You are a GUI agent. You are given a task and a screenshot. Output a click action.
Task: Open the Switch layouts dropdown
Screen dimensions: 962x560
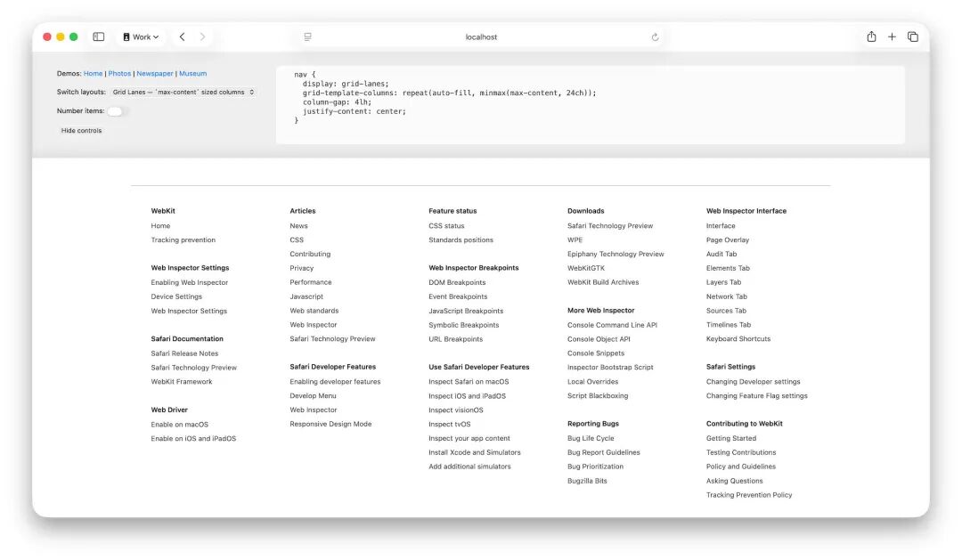(183, 92)
